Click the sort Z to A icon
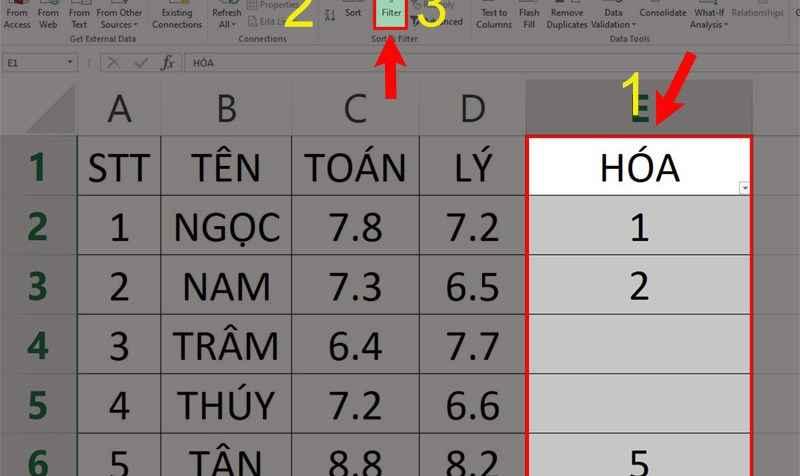Viewport: 800px width, 476px height. (330, 16)
